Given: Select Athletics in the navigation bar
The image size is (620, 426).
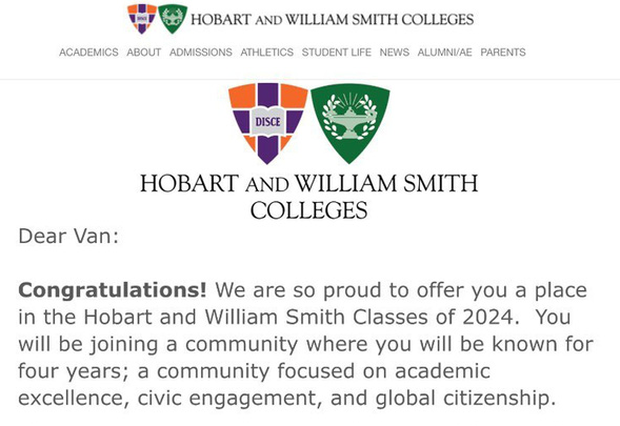Looking at the screenshot, I should (x=267, y=52).
